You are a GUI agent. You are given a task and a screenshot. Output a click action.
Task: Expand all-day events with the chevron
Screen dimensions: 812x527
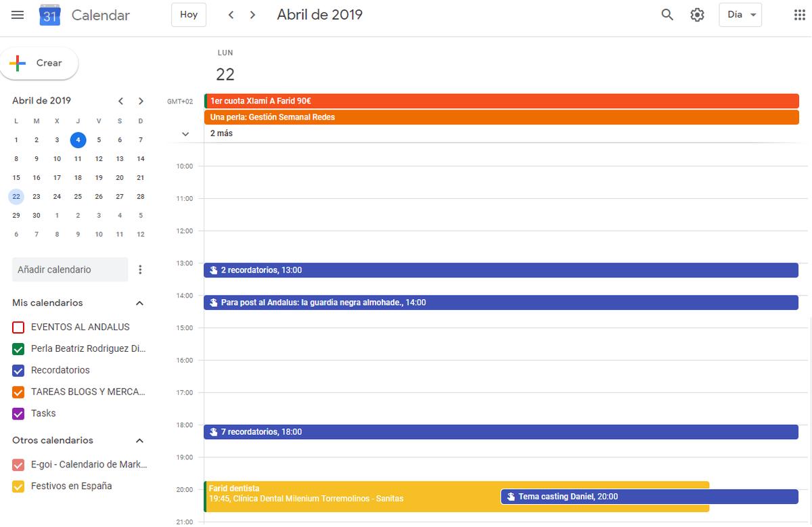pos(185,134)
